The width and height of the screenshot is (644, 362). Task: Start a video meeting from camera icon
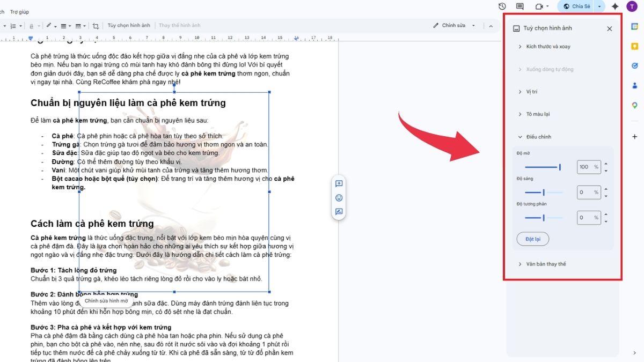(539, 6)
